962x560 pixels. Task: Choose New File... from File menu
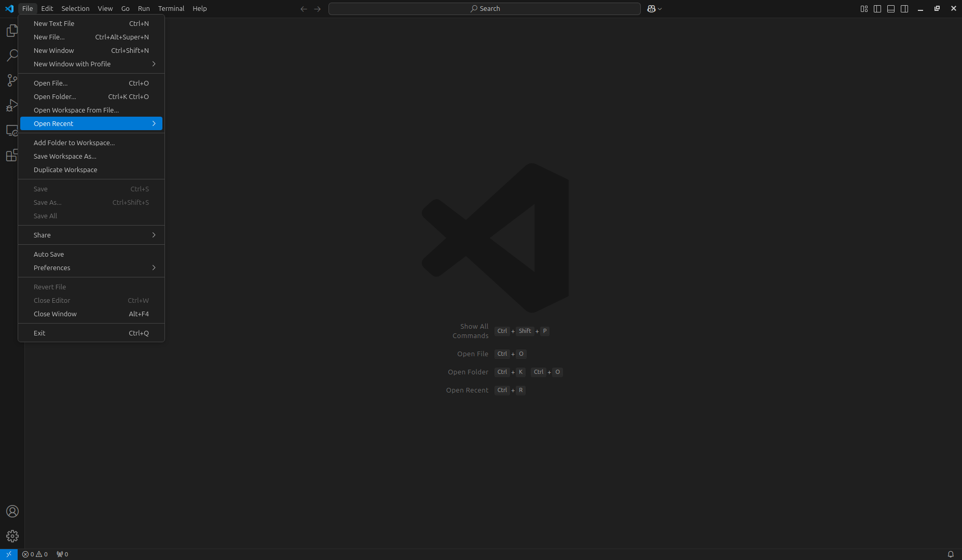[91, 37]
